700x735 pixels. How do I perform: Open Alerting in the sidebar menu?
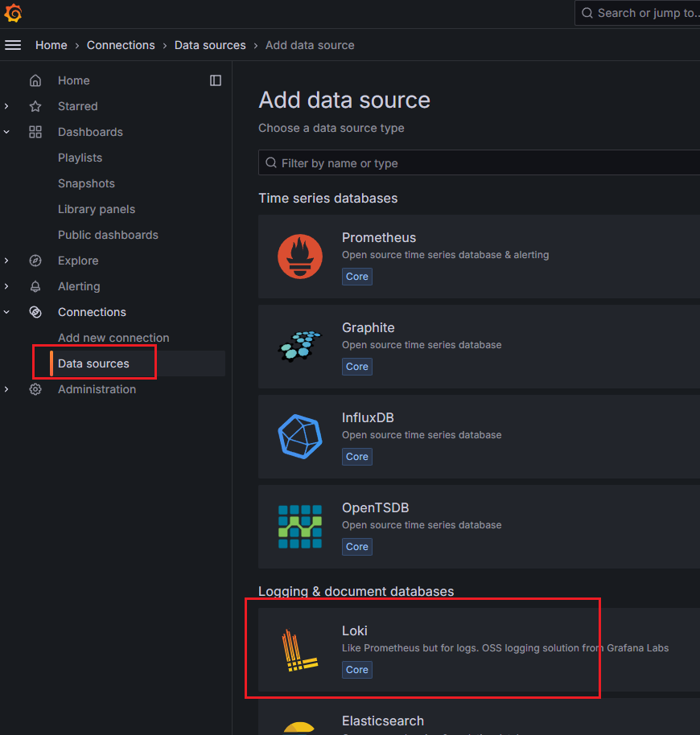pos(79,286)
